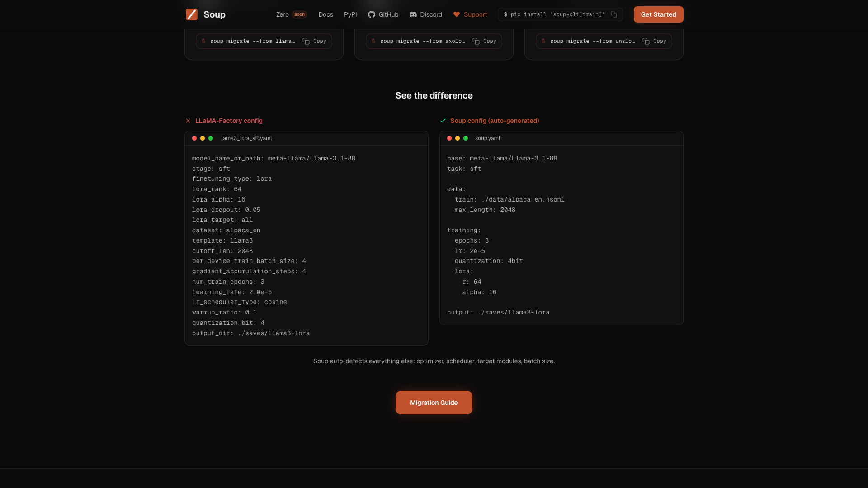Copy the llama migrate command

[315, 41]
